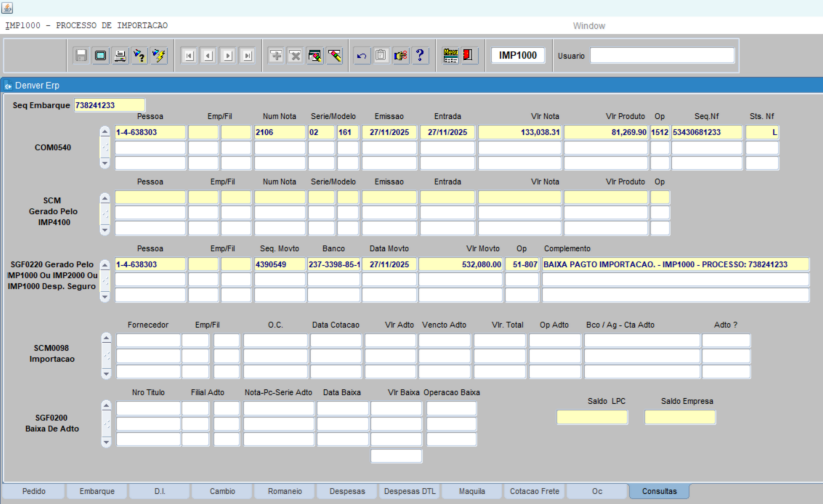Go to the next record arrow
This screenshot has width=823, height=504.
click(228, 55)
